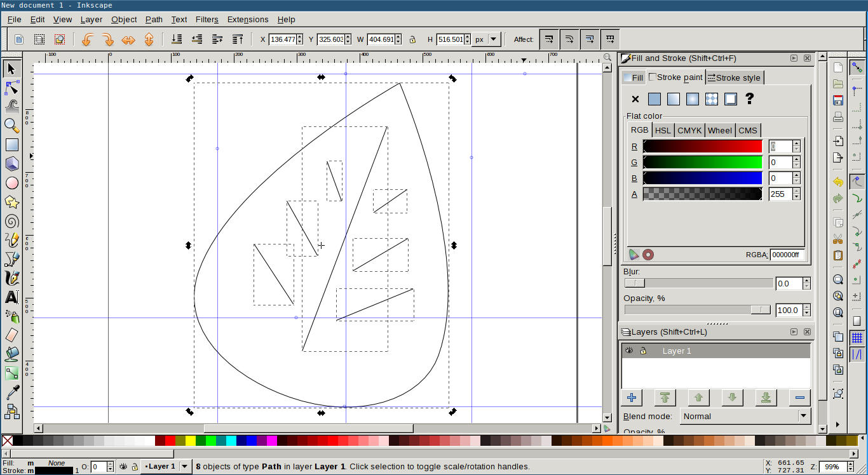
Task: Toggle Layer 1 lock icon
Action: 643,351
